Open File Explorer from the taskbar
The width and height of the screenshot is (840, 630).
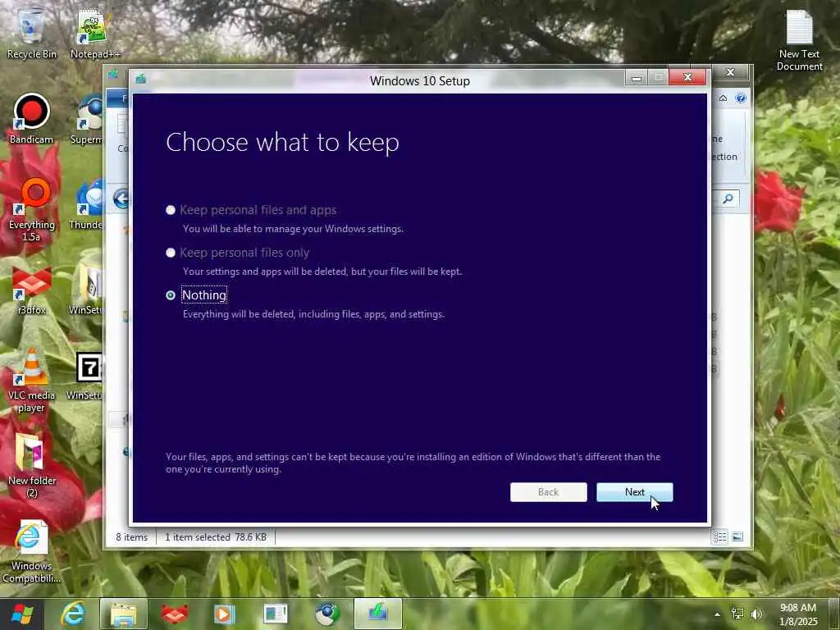coord(123,614)
